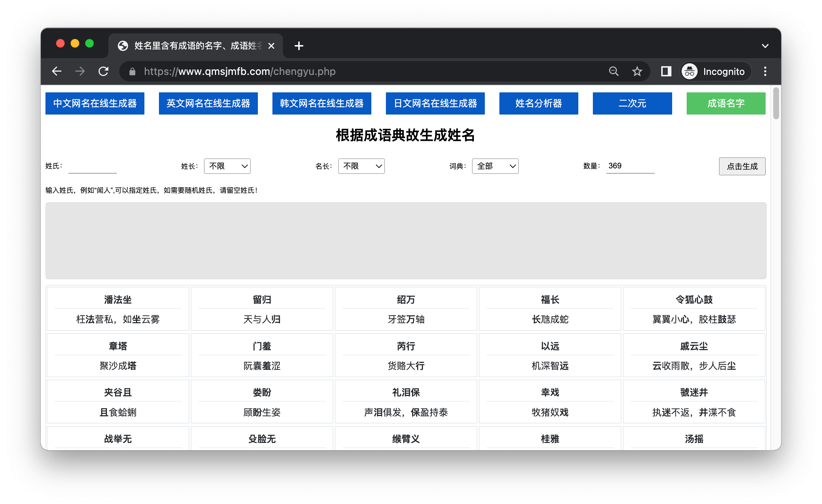Select the name 留归
The height and width of the screenshot is (504, 822).
click(x=262, y=300)
